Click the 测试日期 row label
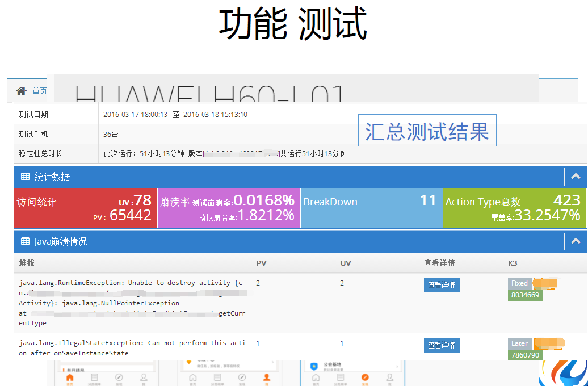Screen dimensions: 588x386 33,115
